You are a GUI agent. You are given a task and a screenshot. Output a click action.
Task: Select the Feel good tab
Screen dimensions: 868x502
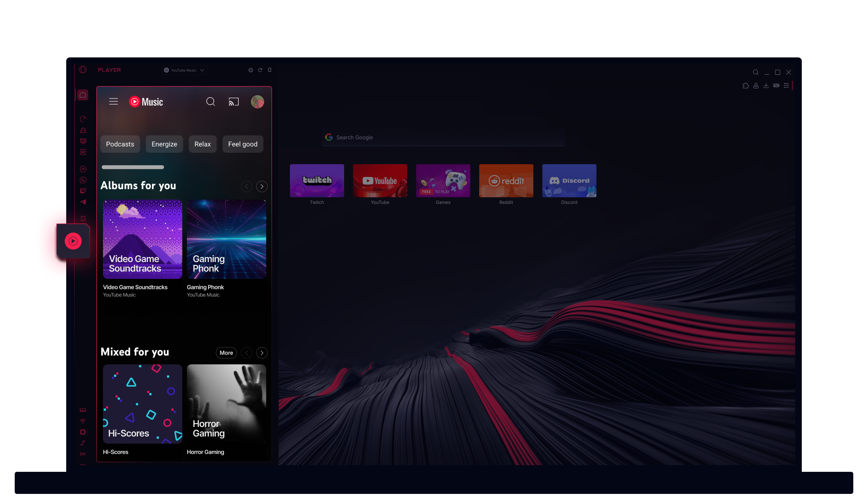pyautogui.click(x=243, y=144)
